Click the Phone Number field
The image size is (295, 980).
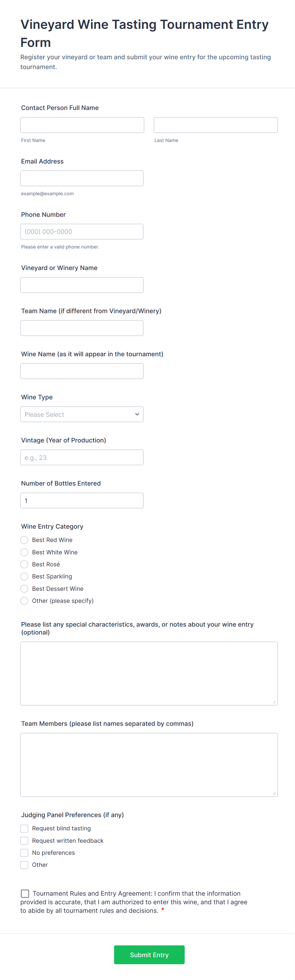pyautogui.click(x=82, y=232)
